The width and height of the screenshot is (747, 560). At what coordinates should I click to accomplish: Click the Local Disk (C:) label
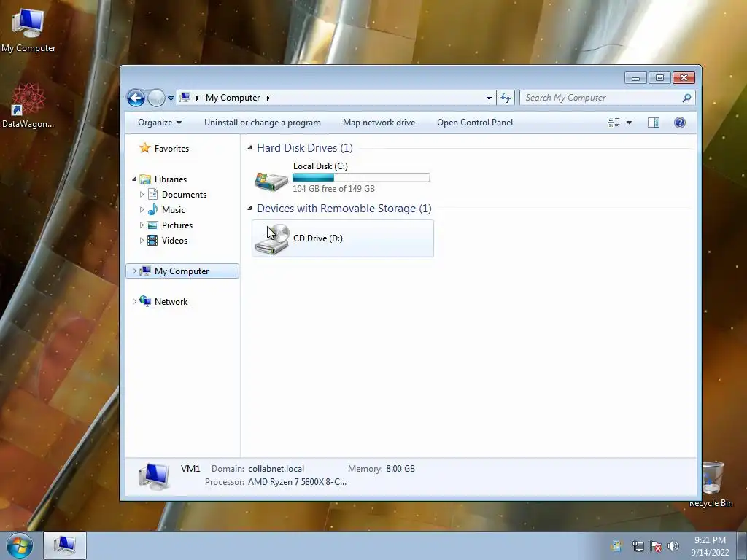[x=320, y=166]
